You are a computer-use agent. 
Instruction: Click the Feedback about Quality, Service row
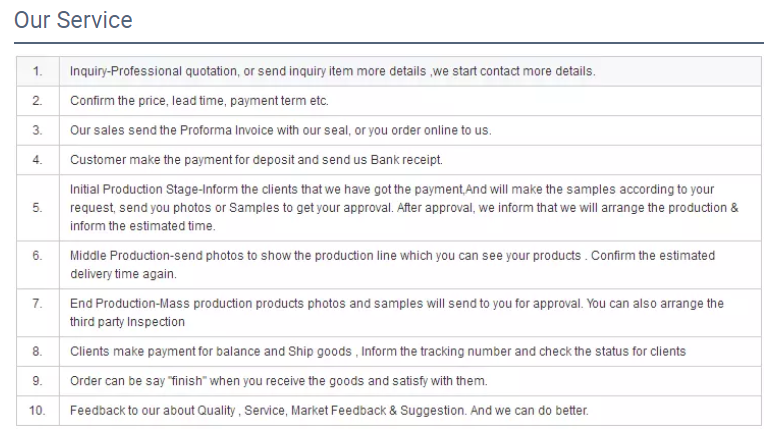click(x=329, y=411)
